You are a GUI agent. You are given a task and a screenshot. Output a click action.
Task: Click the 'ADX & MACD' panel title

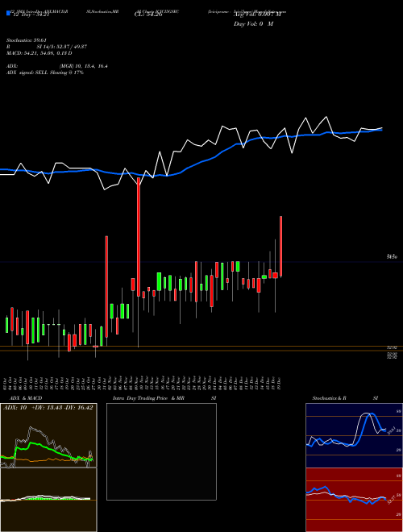click(26, 398)
